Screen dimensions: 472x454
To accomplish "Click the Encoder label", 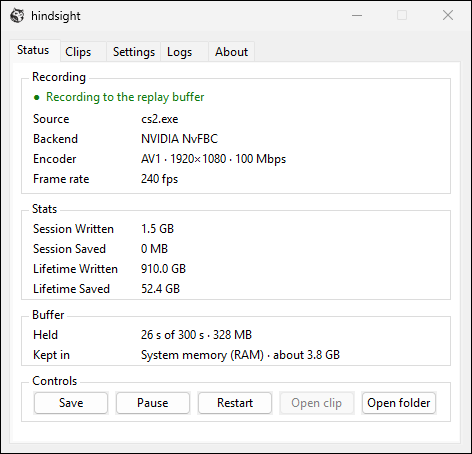I will [x=55, y=159].
